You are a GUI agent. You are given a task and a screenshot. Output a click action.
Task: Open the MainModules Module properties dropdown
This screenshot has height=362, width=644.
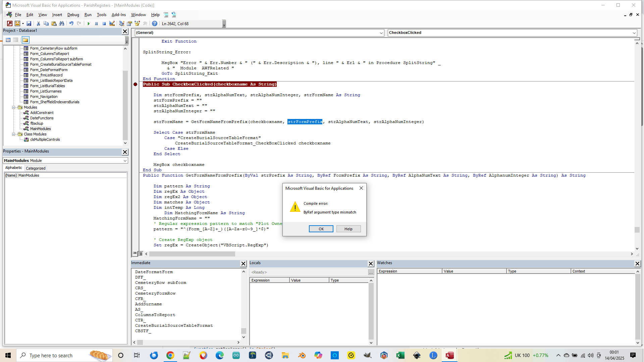[x=125, y=161]
